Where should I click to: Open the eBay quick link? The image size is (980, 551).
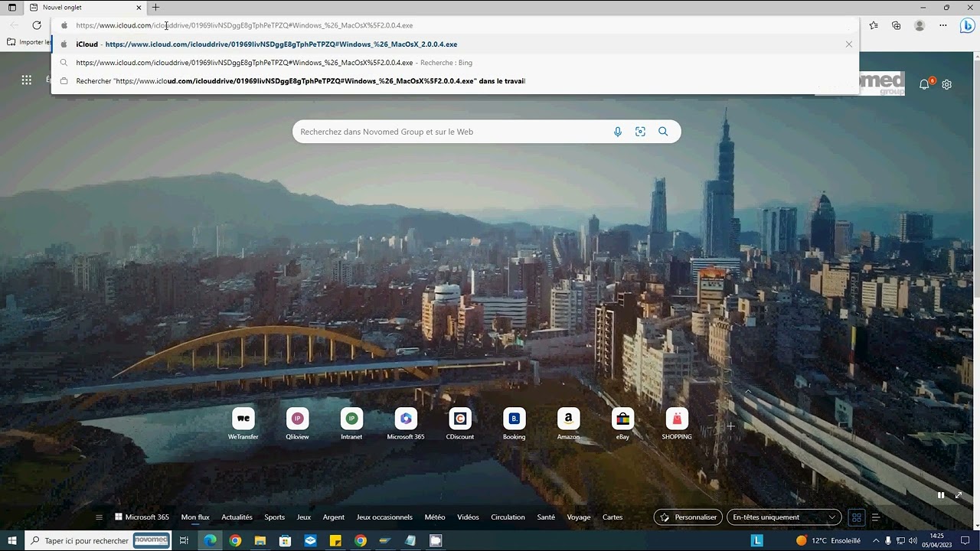coord(622,424)
